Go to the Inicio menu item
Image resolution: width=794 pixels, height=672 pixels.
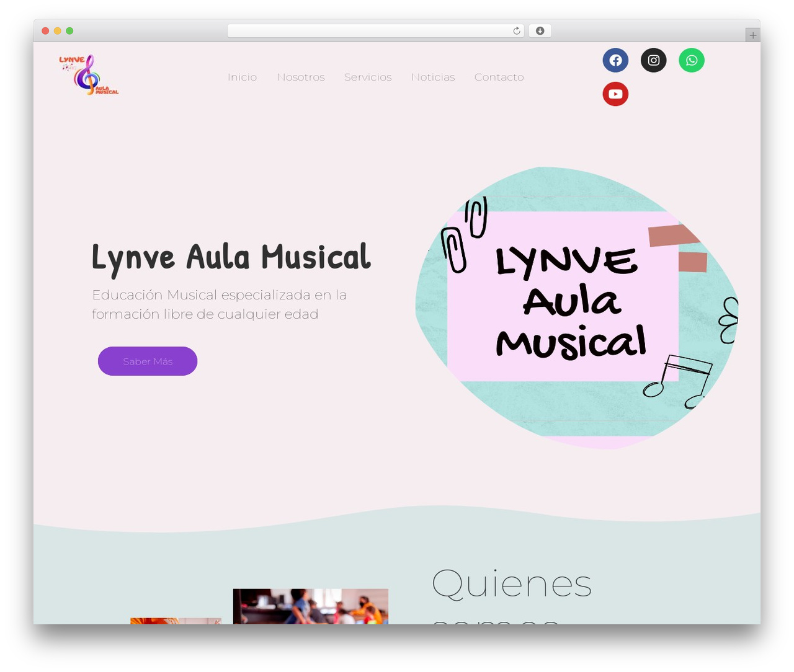coord(242,77)
